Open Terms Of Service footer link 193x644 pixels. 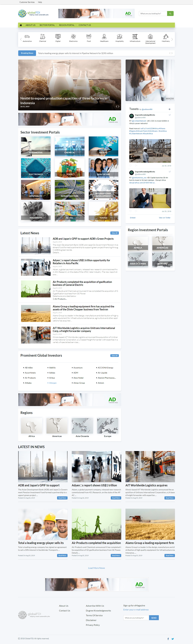(94, 615)
